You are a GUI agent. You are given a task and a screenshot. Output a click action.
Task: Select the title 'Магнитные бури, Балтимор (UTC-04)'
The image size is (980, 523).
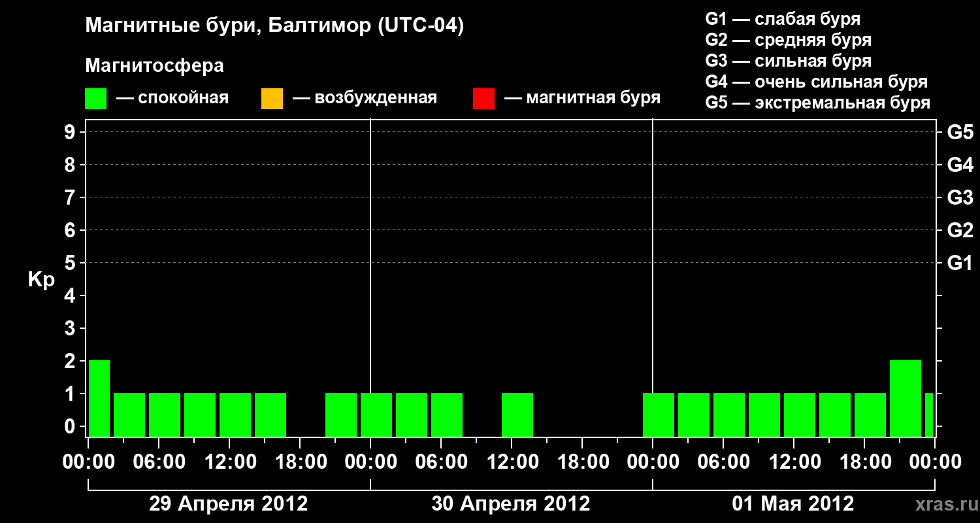pos(274,26)
